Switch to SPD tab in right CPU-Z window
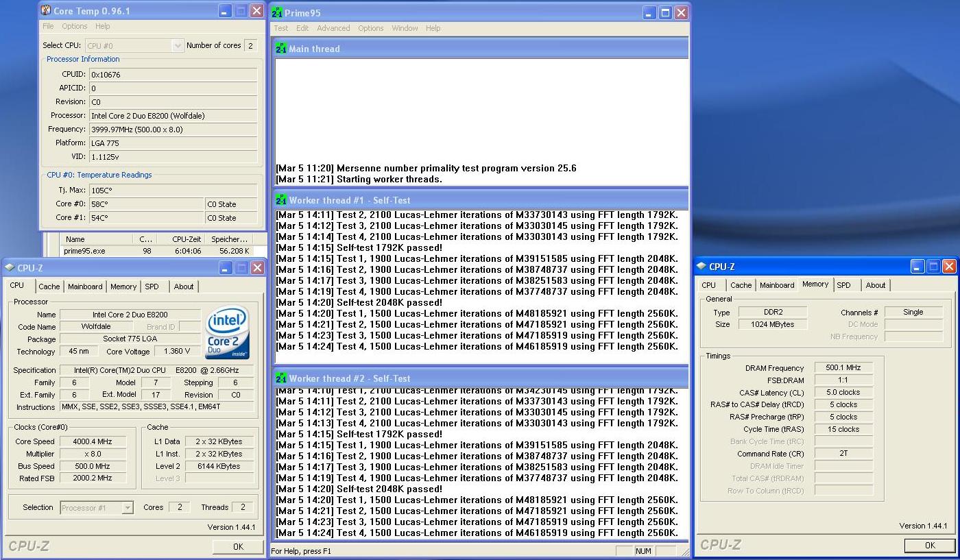960x560 pixels. point(844,285)
